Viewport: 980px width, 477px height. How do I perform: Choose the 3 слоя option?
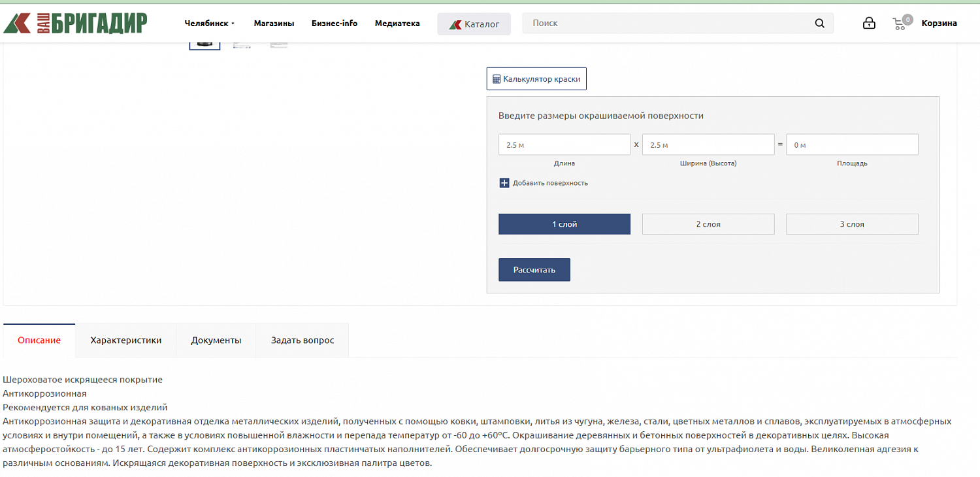851,224
